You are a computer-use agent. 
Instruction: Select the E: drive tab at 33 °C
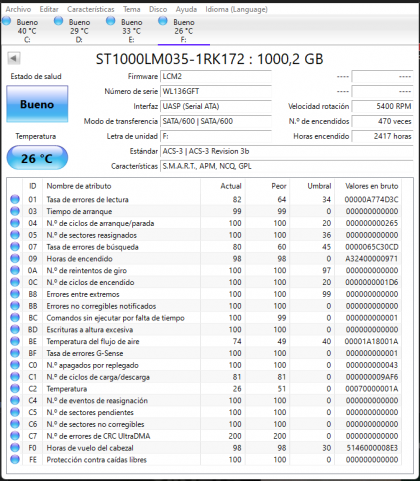tap(125, 31)
